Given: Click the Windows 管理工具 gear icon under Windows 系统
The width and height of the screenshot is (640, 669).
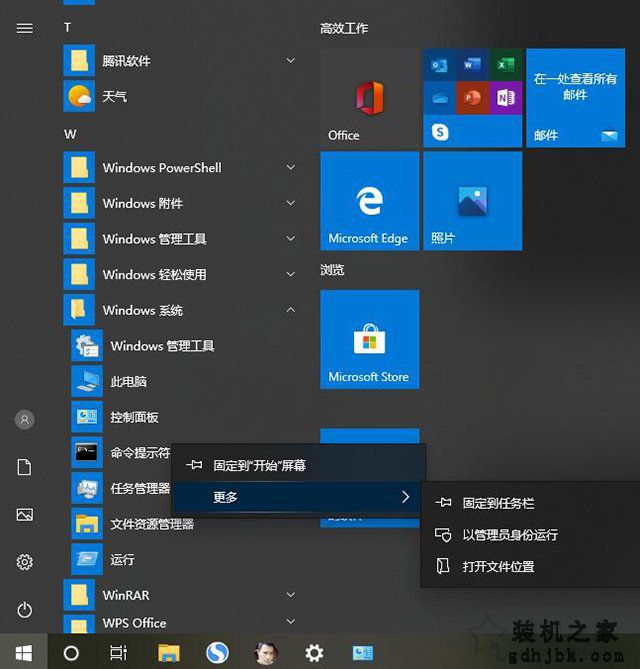Looking at the screenshot, I should click(x=87, y=346).
